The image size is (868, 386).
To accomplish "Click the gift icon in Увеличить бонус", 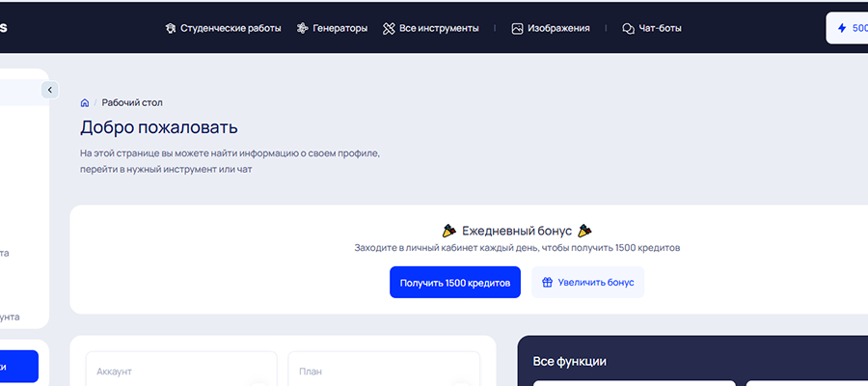I will [x=548, y=283].
